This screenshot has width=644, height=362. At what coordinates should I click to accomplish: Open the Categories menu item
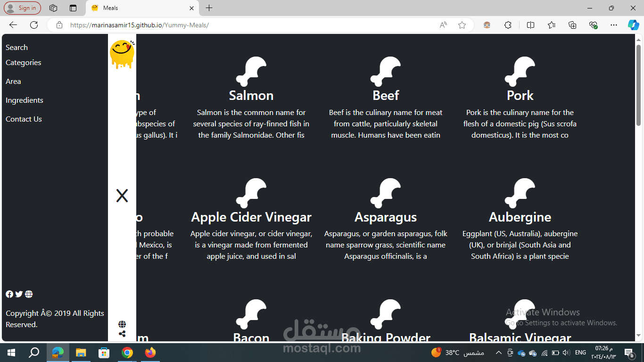(x=23, y=63)
